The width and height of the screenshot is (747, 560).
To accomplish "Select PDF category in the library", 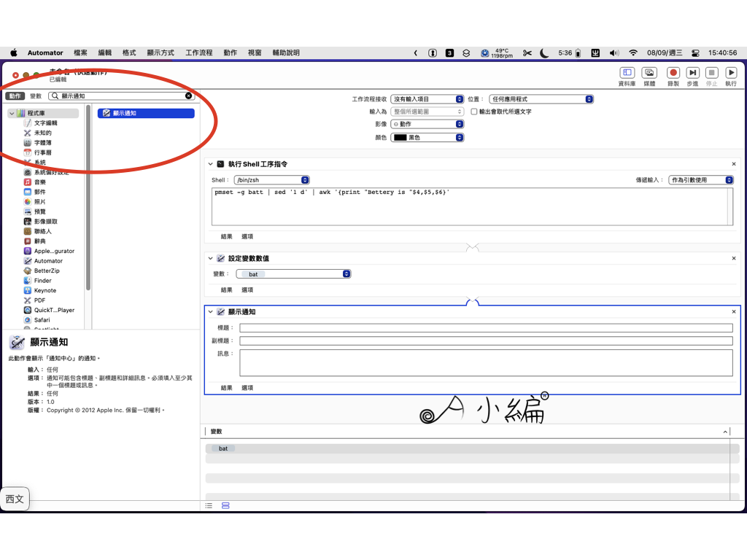I will click(39, 300).
